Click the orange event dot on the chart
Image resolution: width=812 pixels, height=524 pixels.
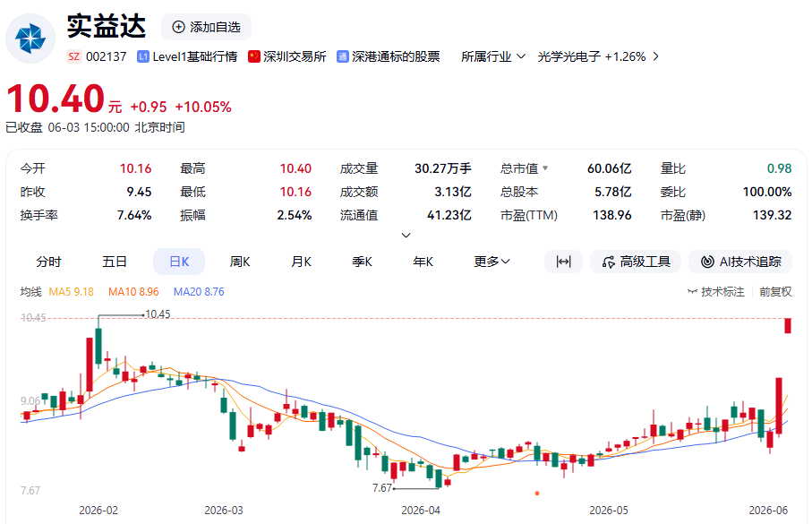click(x=537, y=494)
